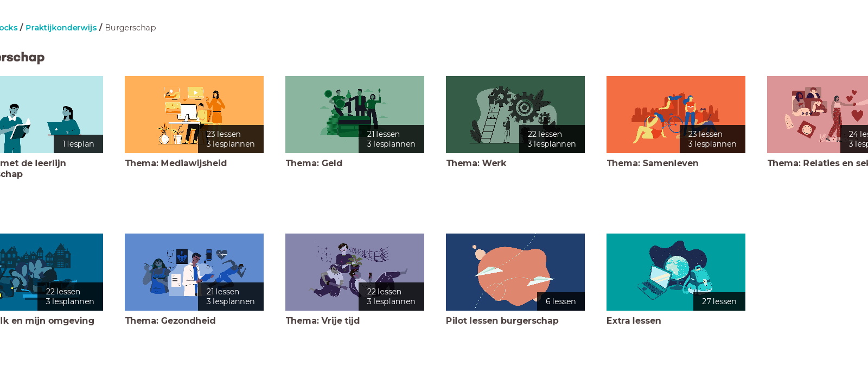Click the Thema: Vrije tijd title
868x384 pixels.
pyautogui.click(x=323, y=320)
